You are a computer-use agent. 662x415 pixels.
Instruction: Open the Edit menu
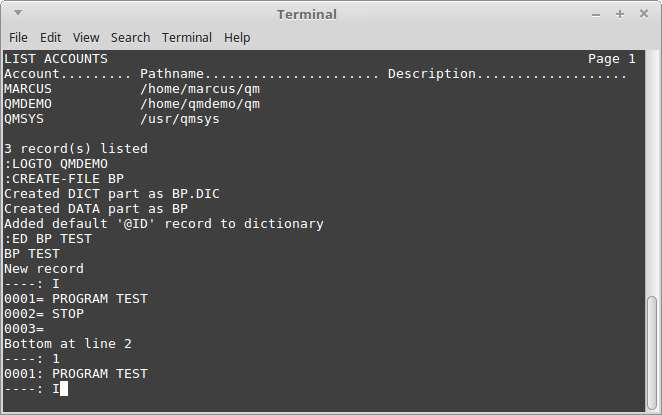51,38
